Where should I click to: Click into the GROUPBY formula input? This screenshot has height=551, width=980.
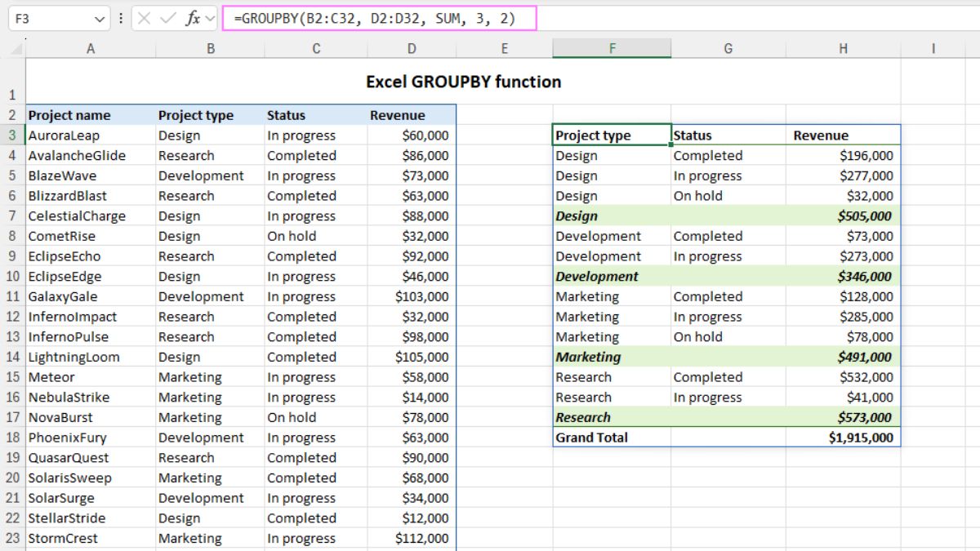click(x=380, y=18)
